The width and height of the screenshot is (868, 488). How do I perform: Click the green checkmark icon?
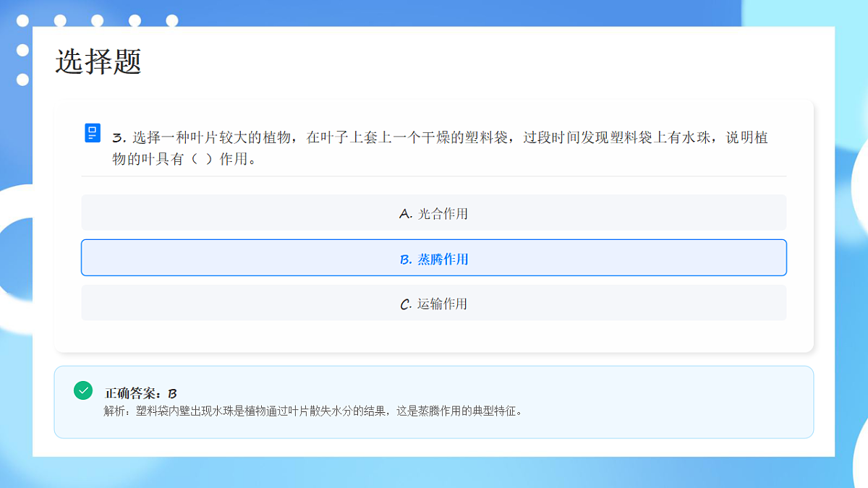tap(83, 390)
